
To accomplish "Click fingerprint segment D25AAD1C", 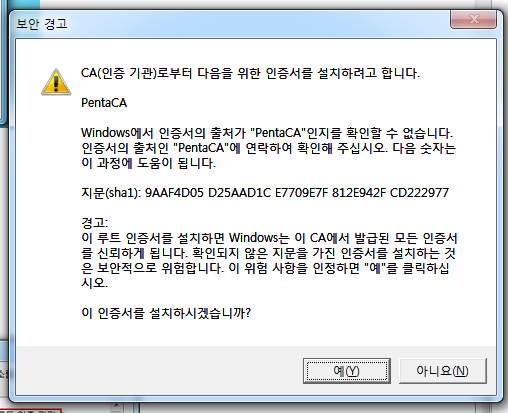I will pyautogui.click(x=239, y=193).
